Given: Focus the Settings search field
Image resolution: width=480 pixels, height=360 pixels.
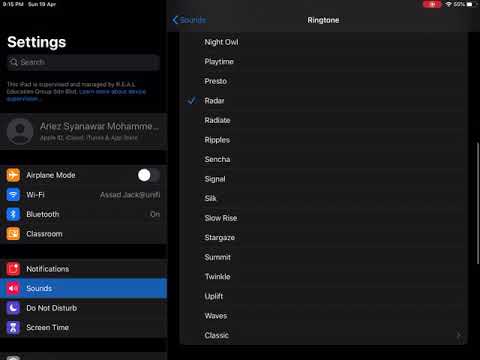Looking at the screenshot, I should coord(83,62).
